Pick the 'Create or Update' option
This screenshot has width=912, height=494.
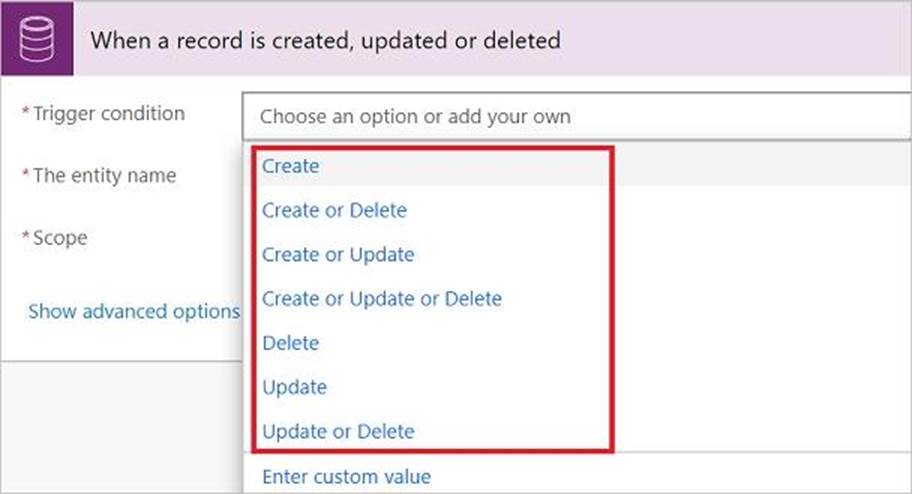pos(338,254)
